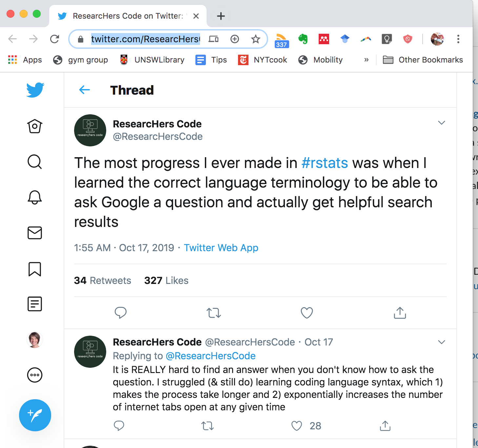The height and width of the screenshot is (448, 478).
Task: Click the browser address bar
Action: [145, 39]
